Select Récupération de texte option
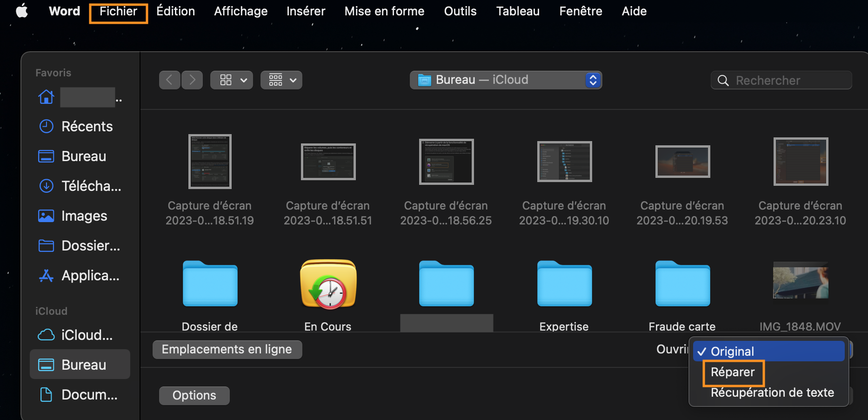868x420 pixels. click(x=772, y=393)
